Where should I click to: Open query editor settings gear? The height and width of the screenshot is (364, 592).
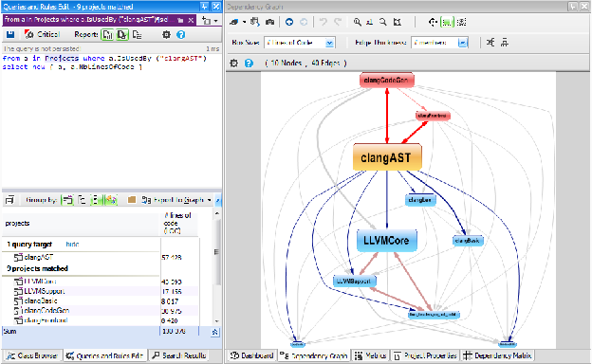pos(166,35)
